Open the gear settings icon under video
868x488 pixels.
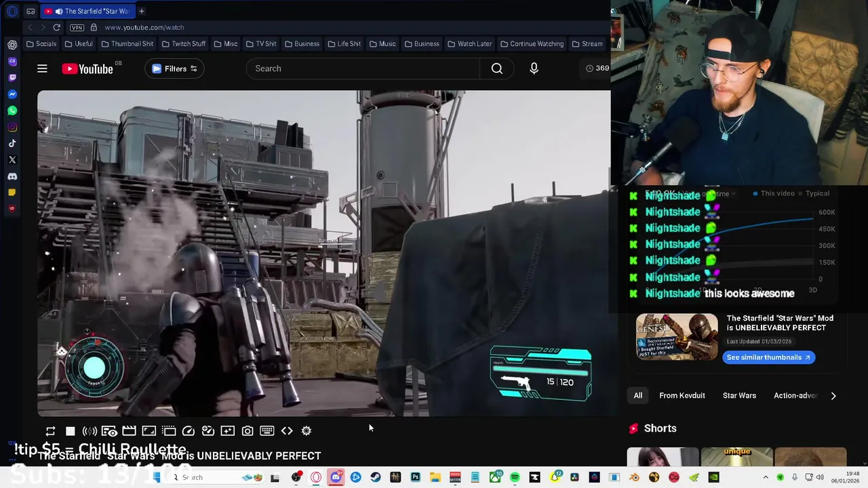(307, 430)
